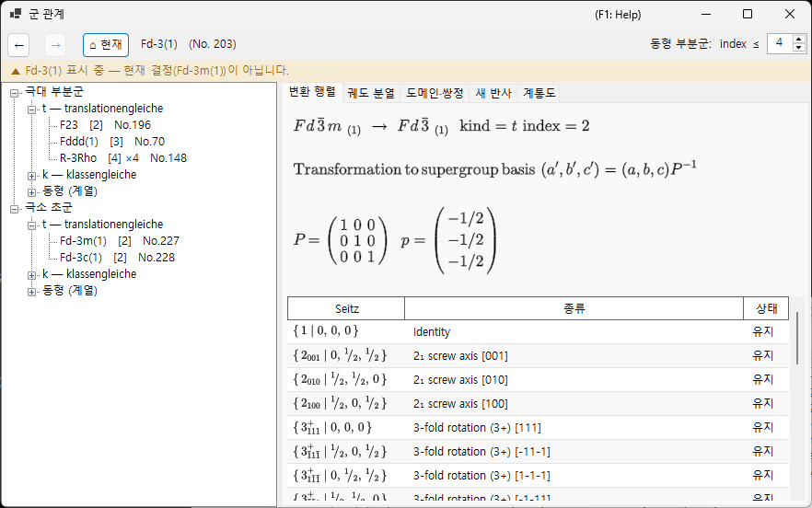Expand k — klassengleiche under 극대 부분군
Screen dimensions: 812x508
[31, 176]
